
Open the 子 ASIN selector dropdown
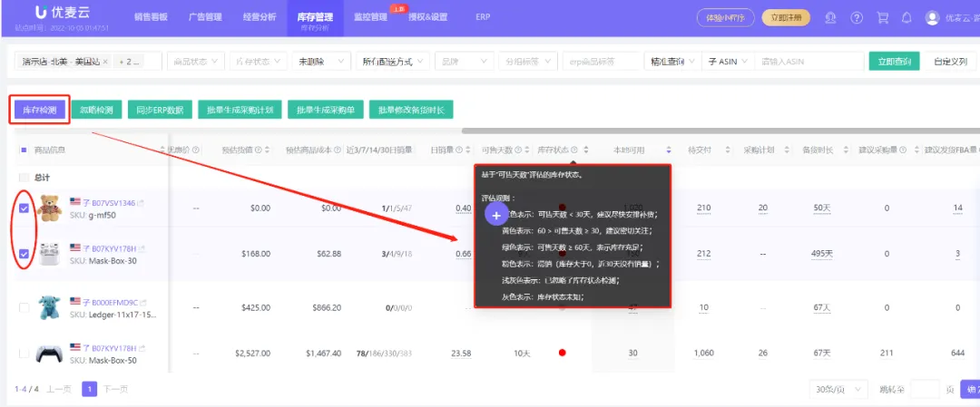(x=727, y=62)
